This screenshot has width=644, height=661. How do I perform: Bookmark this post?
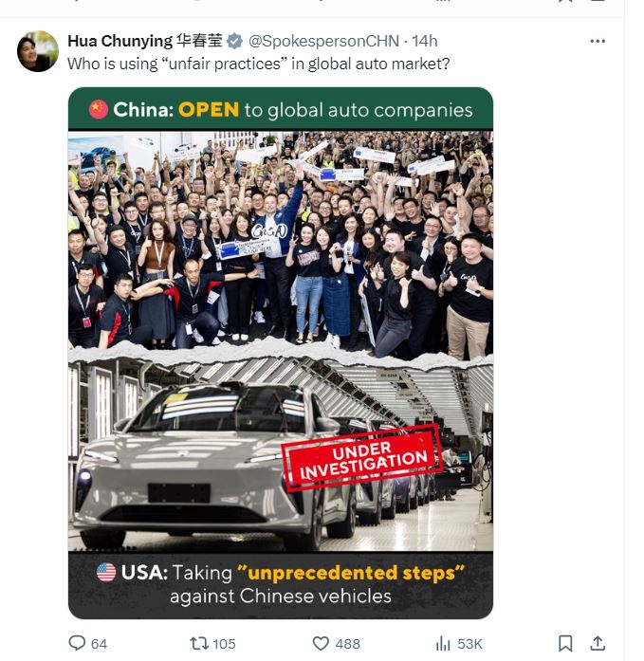tap(565, 643)
